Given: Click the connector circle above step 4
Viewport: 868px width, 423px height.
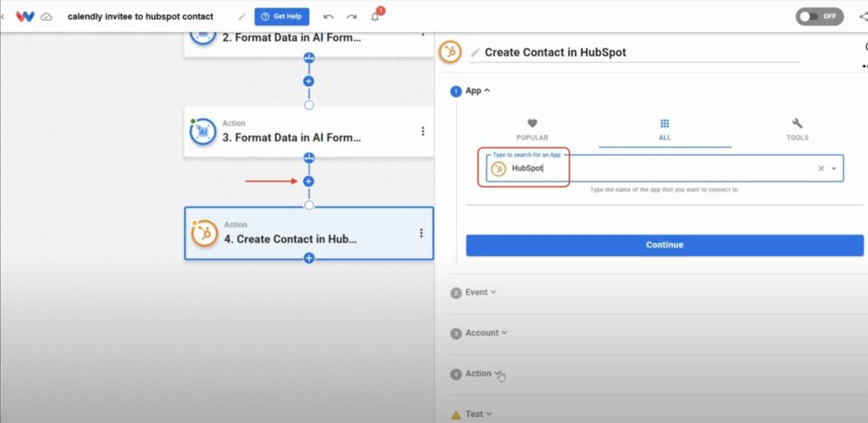Looking at the screenshot, I should [309, 205].
